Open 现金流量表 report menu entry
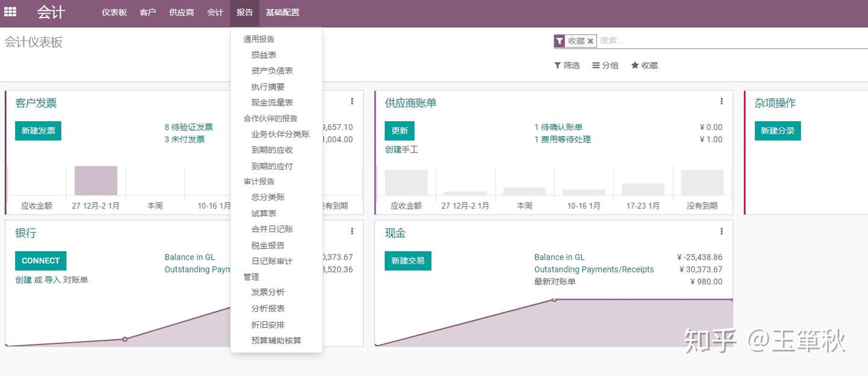The width and height of the screenshot is (868, 376). click(272, 102)
